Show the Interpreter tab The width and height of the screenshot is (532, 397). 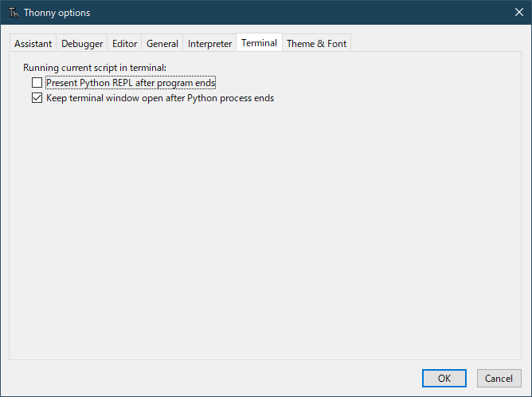tap(209, 44)
